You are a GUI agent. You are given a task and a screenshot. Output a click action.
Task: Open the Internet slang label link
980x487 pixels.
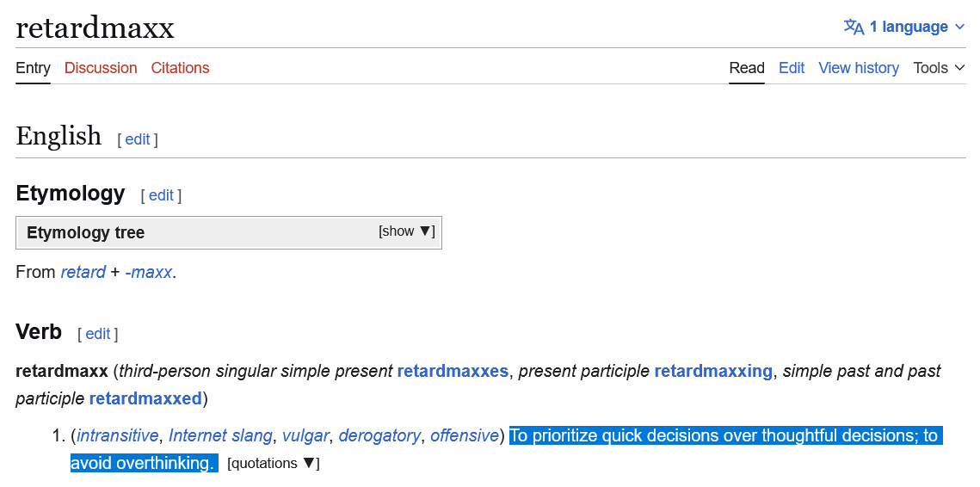click(x=220, y=435)
